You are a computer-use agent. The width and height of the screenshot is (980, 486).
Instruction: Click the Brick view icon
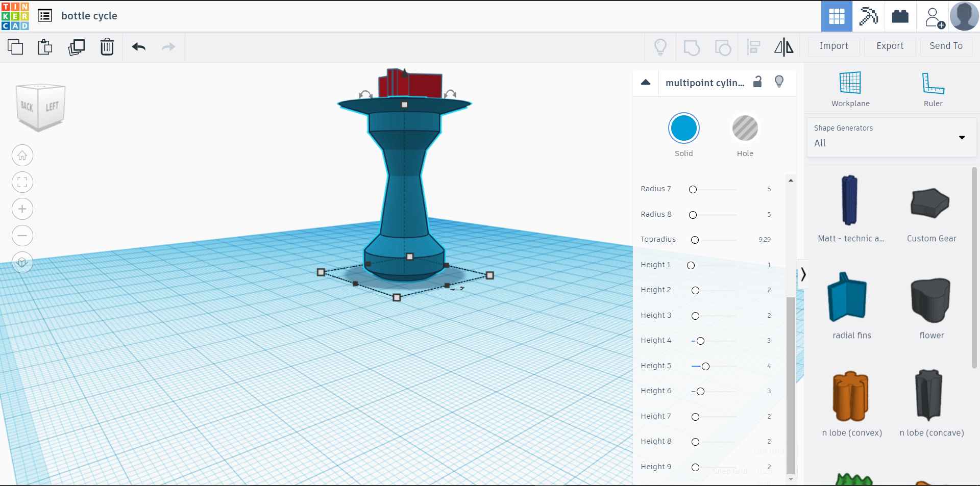tap(900, 16)
